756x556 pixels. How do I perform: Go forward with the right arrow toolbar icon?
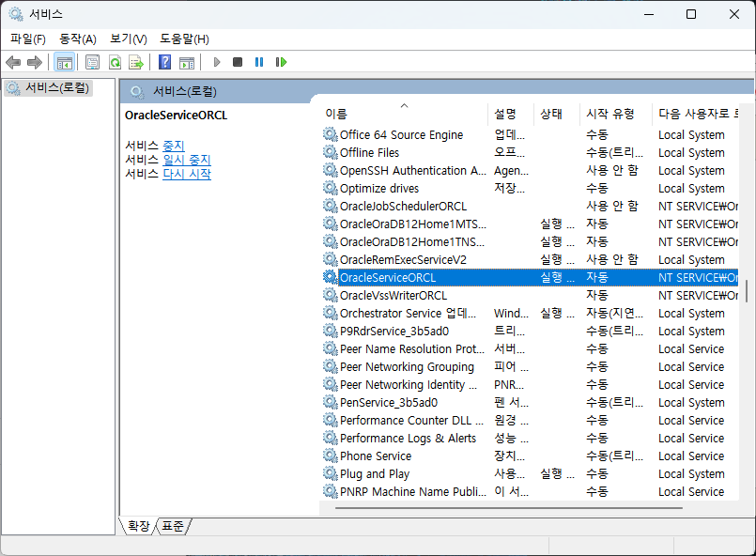click(x=35, y=62)
